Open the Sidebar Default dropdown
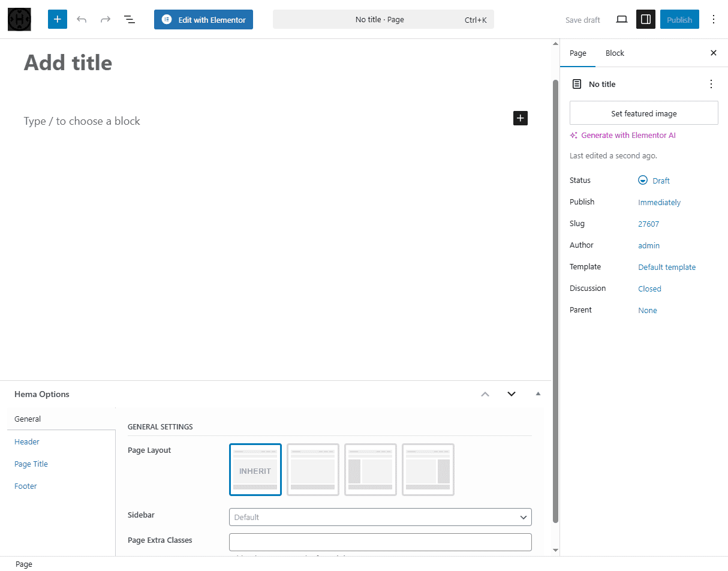 point(380,517)
